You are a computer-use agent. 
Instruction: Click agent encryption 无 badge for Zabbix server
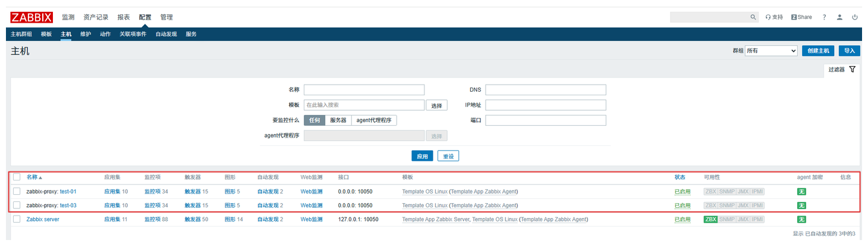click(x=801, y=220)
